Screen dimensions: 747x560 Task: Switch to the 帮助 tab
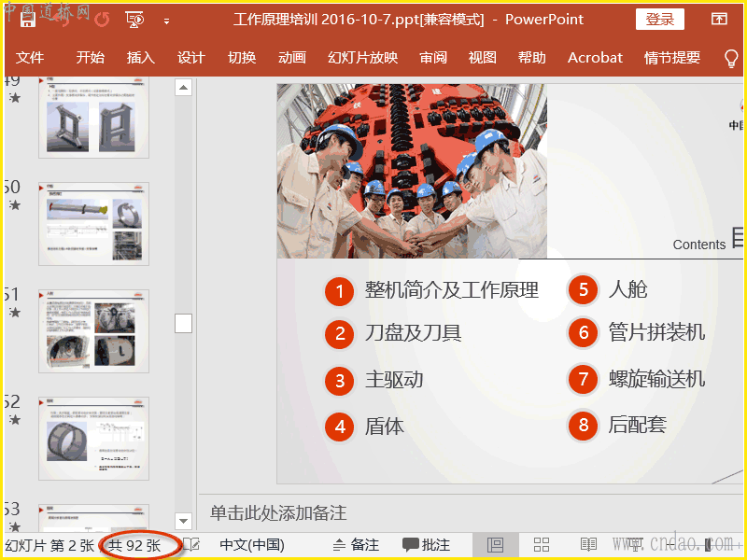[532, 58]
